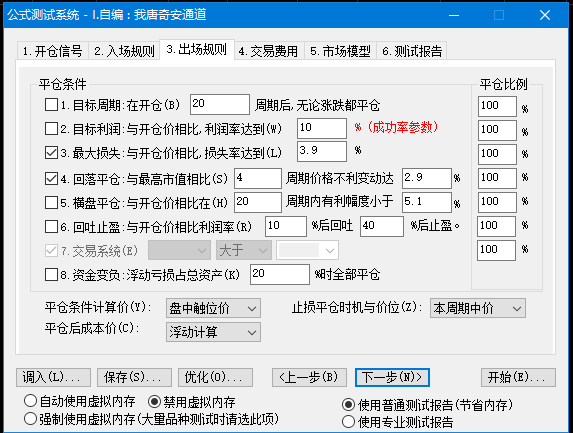Image resolution: width=573 pixels, height=433 pixels.
Task: Open the 优化(O)... button
Action: (215, 377)
